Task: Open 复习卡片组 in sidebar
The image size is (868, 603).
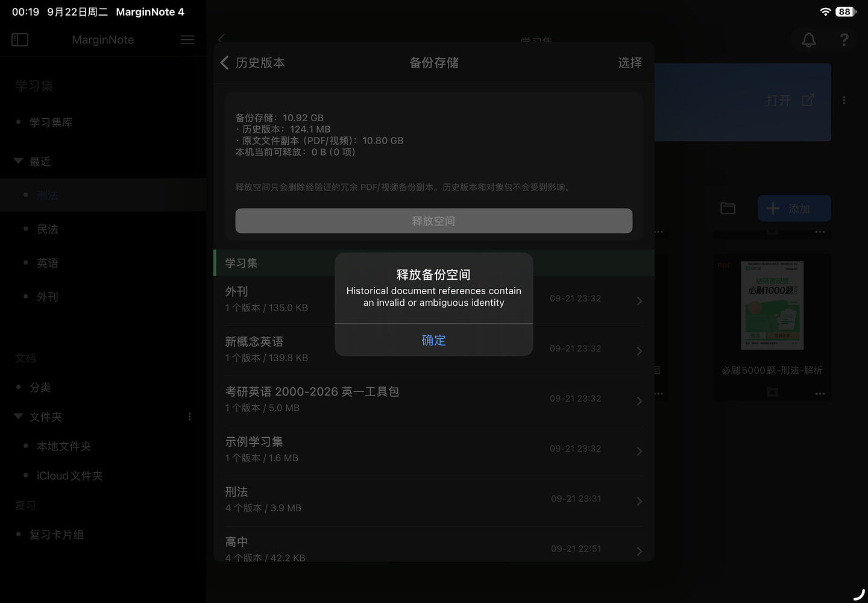Action: (x=57, y=535)
